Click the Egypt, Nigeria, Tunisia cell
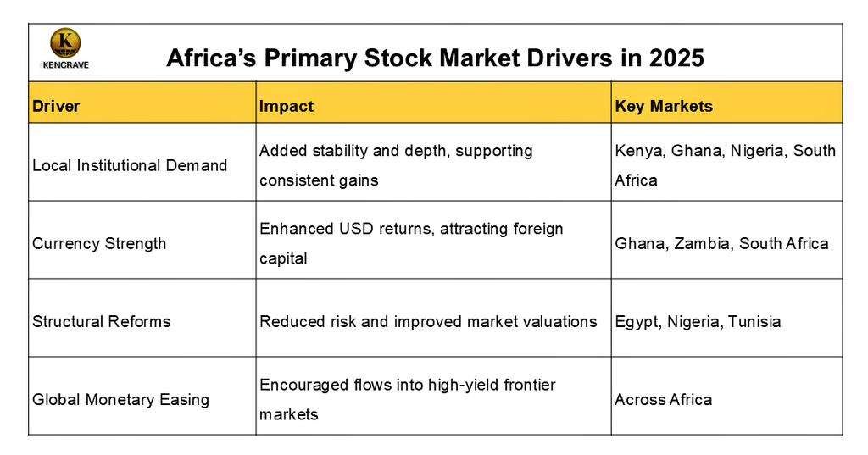The image size is (868, 455). [x=698, y=321]
